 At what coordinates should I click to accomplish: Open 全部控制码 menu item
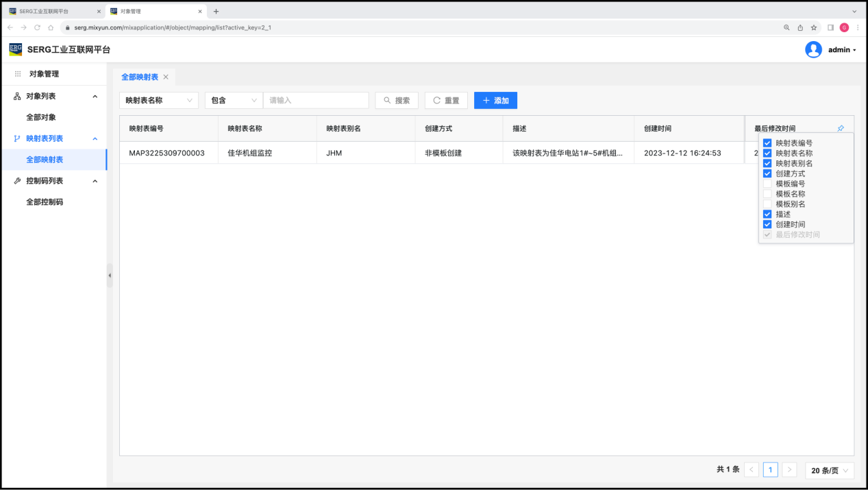[45, 202]
